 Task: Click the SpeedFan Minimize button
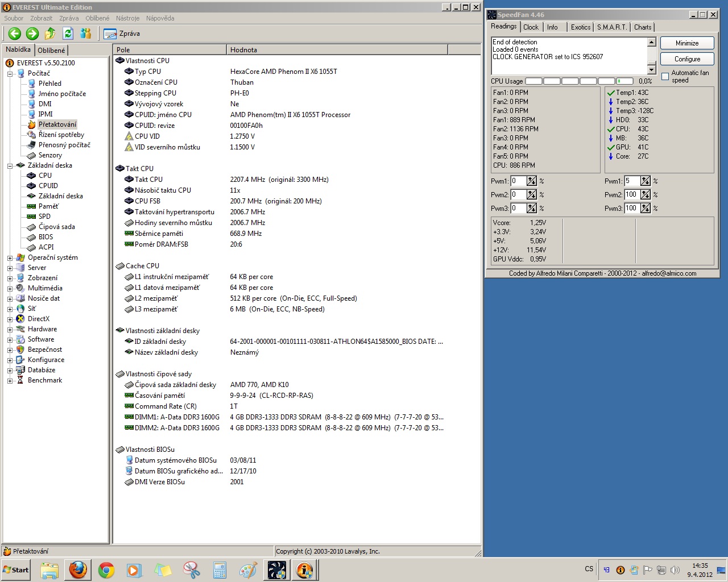coord(687,43)
